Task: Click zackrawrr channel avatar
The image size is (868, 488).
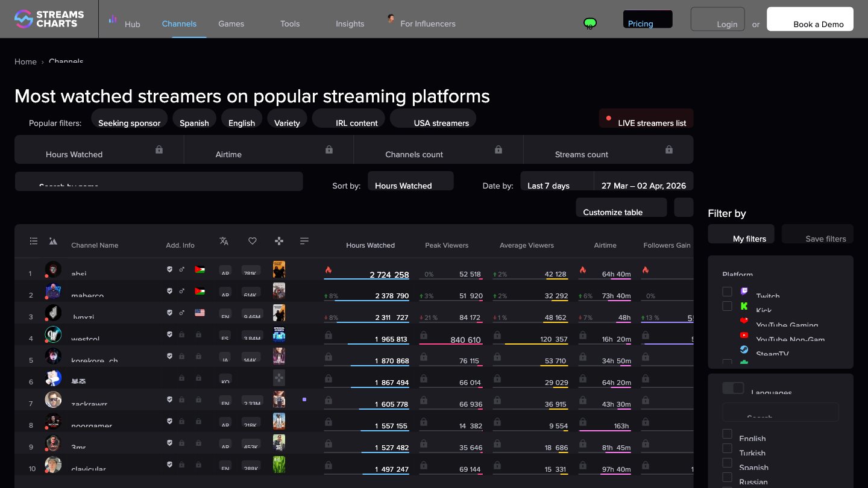Action: click(53, 399)
